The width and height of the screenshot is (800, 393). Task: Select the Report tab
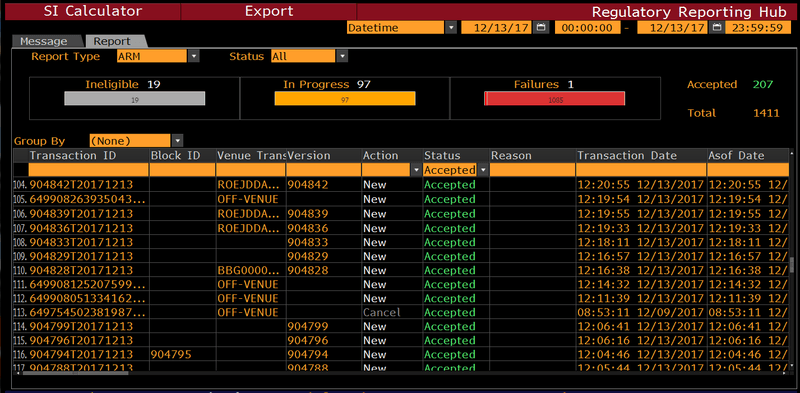pos(112,42)
